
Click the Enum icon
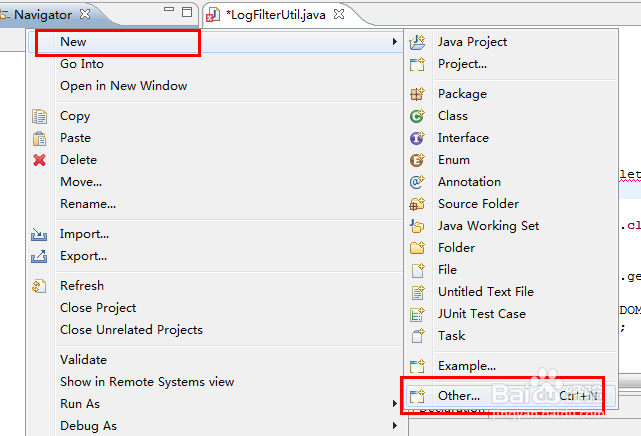[418, 160]
